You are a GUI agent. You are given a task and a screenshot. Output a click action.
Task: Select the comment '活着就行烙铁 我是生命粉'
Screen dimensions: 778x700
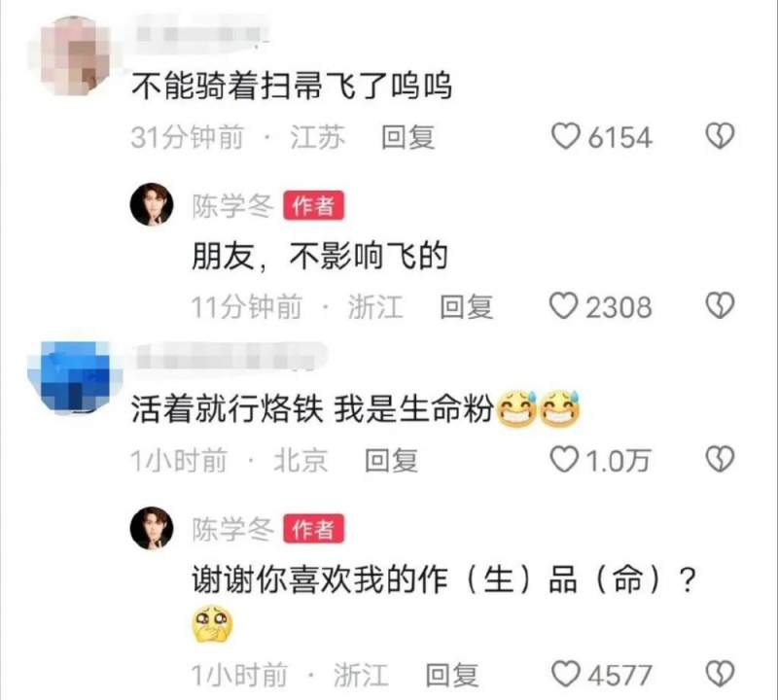click(x=356, y=409)
